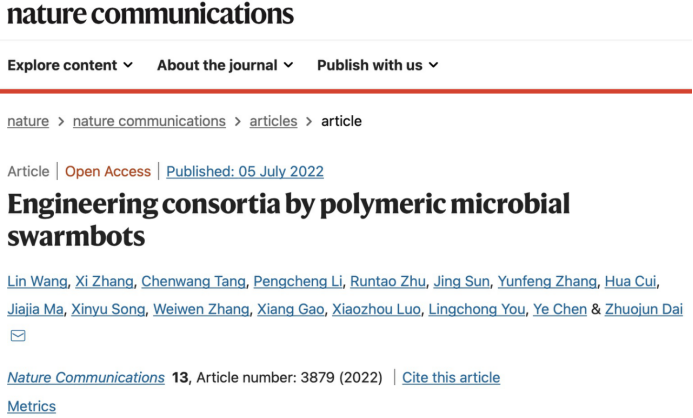This screenshot has height=418, width=693.
Task: Click the Open Access label
Action: 108,171
